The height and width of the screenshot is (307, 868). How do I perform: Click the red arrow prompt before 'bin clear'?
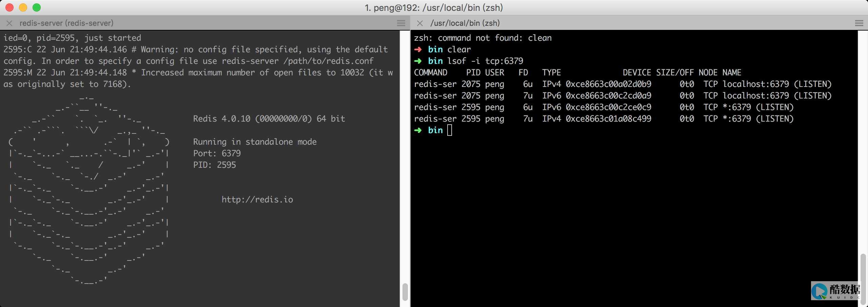(x=418, y=50)
